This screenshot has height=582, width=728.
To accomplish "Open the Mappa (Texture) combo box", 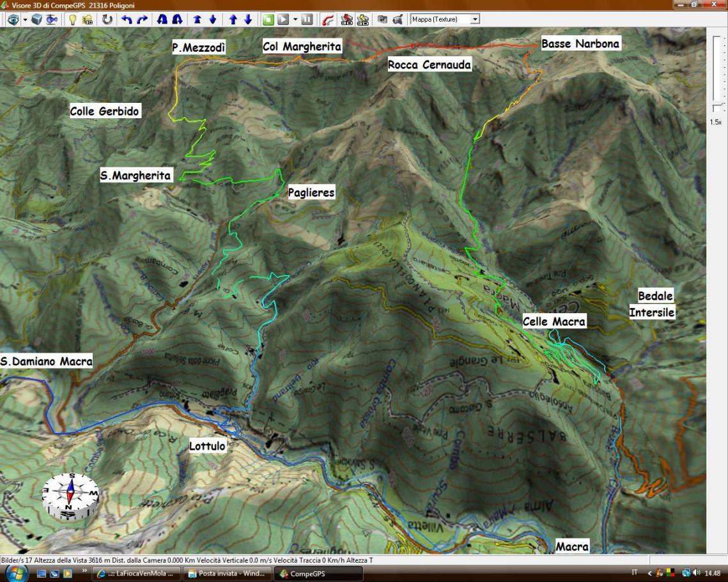I will pyautogui.click(x=445, y=20).
